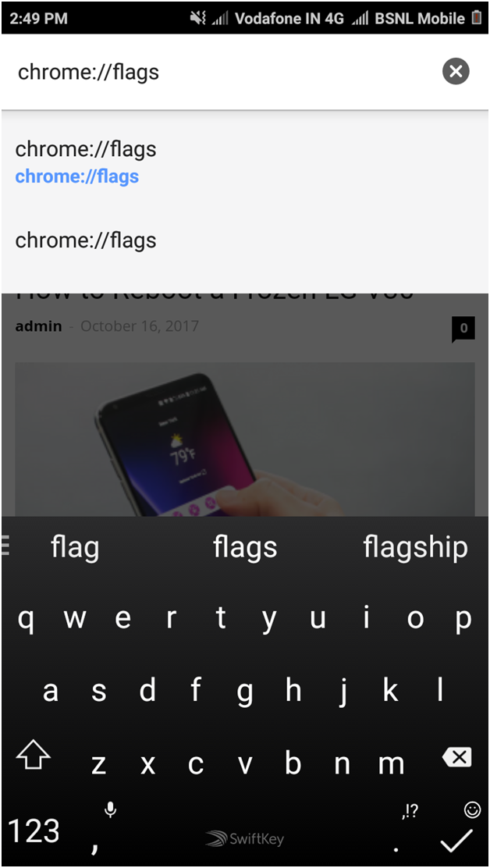Click inside the chrome://flags address field

222,72
